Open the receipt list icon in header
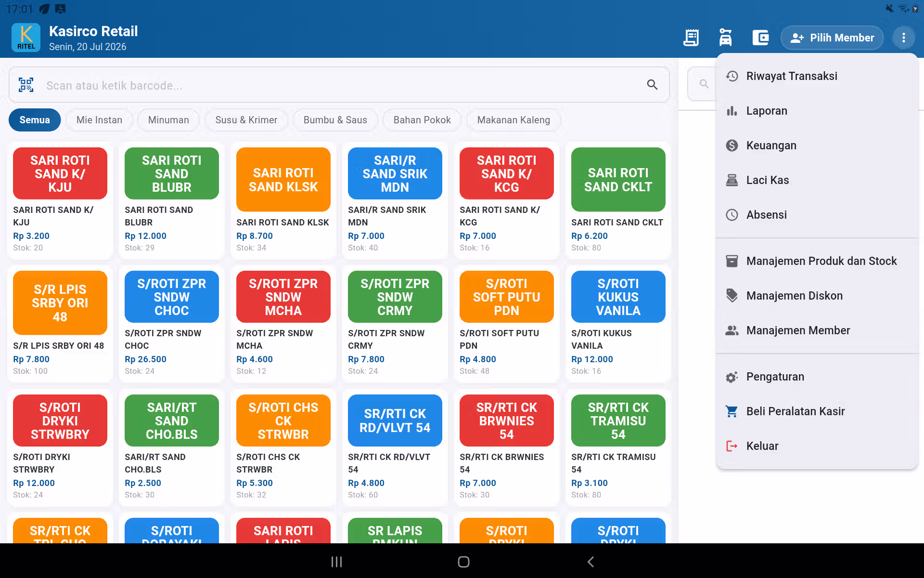The image size is (924, 578). (691, 38)
